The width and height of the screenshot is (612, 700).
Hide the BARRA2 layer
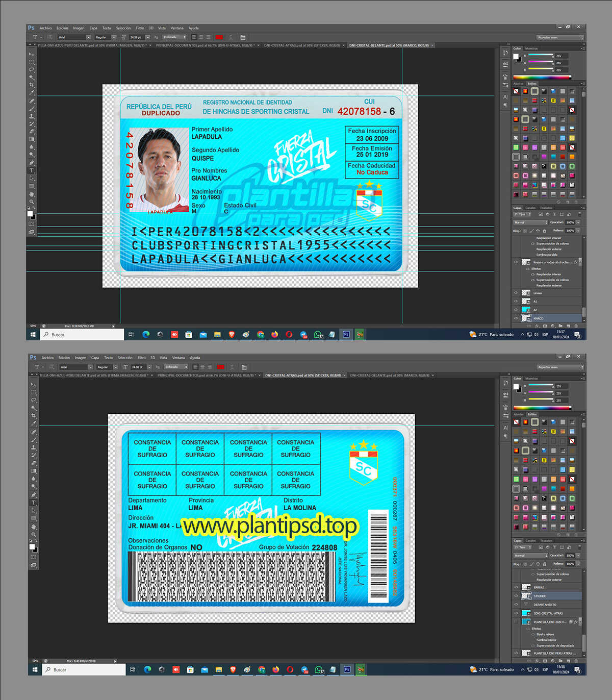click(516, 587)
